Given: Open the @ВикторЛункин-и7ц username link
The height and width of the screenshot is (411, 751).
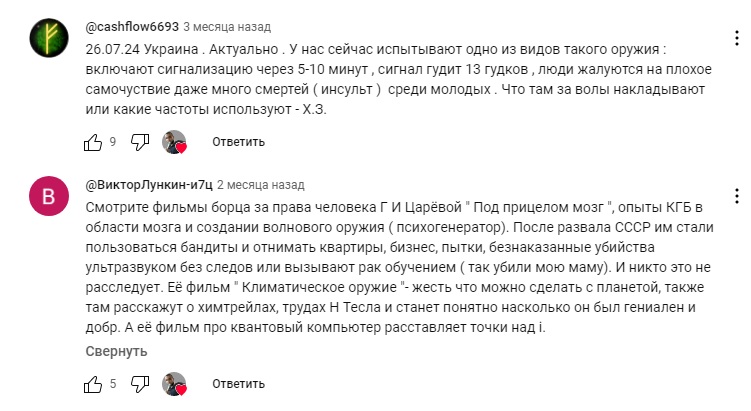Looking at the screenshot, I should click(149, 185).
